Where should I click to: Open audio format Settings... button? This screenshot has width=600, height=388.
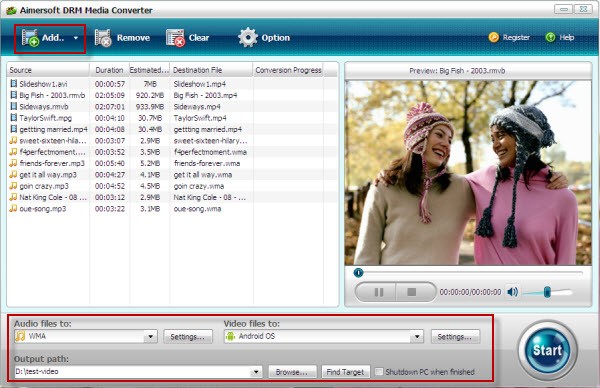[188, 337]
